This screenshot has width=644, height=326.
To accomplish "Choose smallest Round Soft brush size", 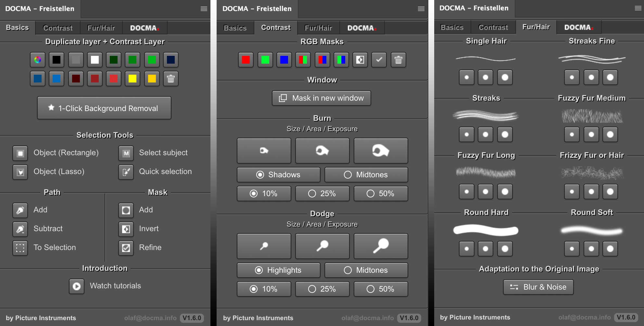I will point(572,249).
